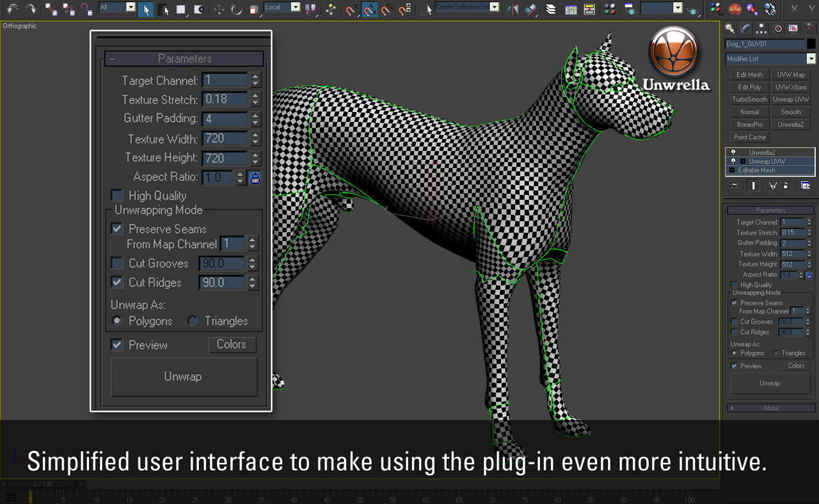Image resolution: width=819 pixels, height=504 pixels.
Task: Click the UVW Map modifier button
Action: [x=791, y=75]
